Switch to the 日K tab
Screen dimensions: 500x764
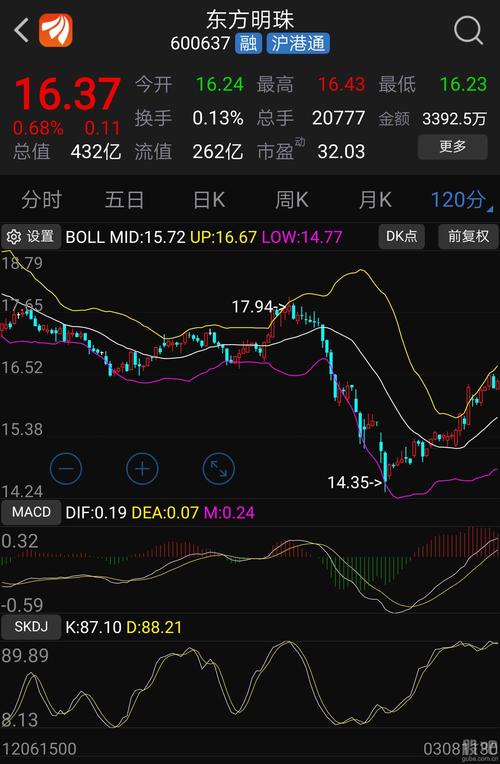(209, 200)
